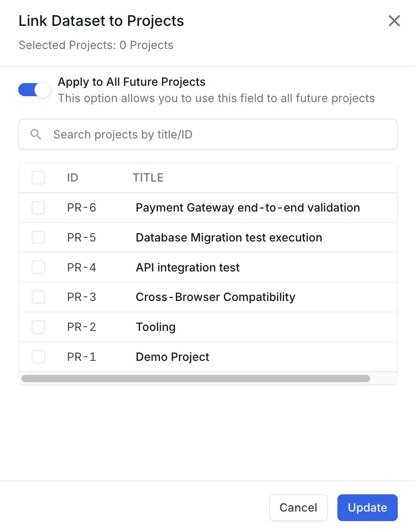Image resolution: width=415 pixels, height=532 pixels.
Task: Tick the PR-5 Database Migration checkbox
Action: click(39, 237)
